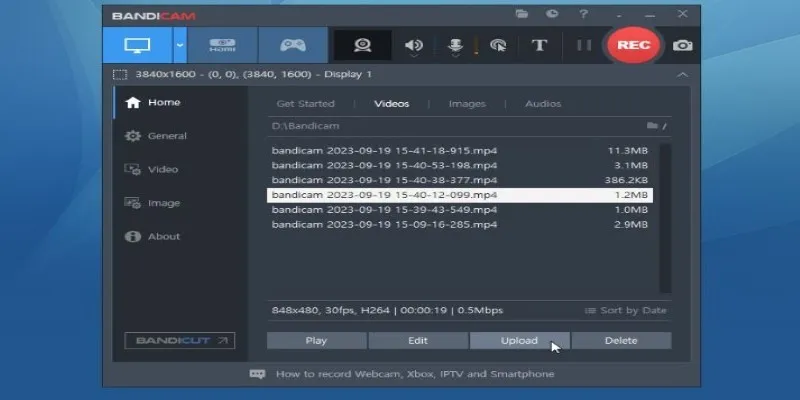Open screen mode dropdown arrow
Viewport: 800px width, 400px height.
(x=180, y=45)
